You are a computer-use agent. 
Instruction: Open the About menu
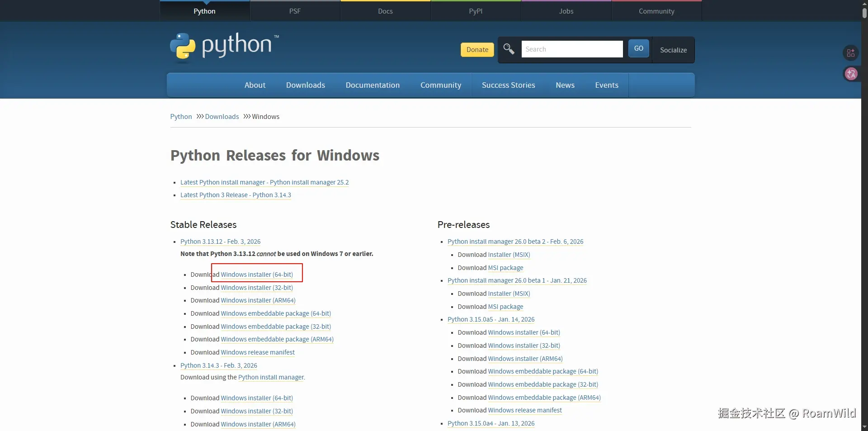[x=255, y=85]
